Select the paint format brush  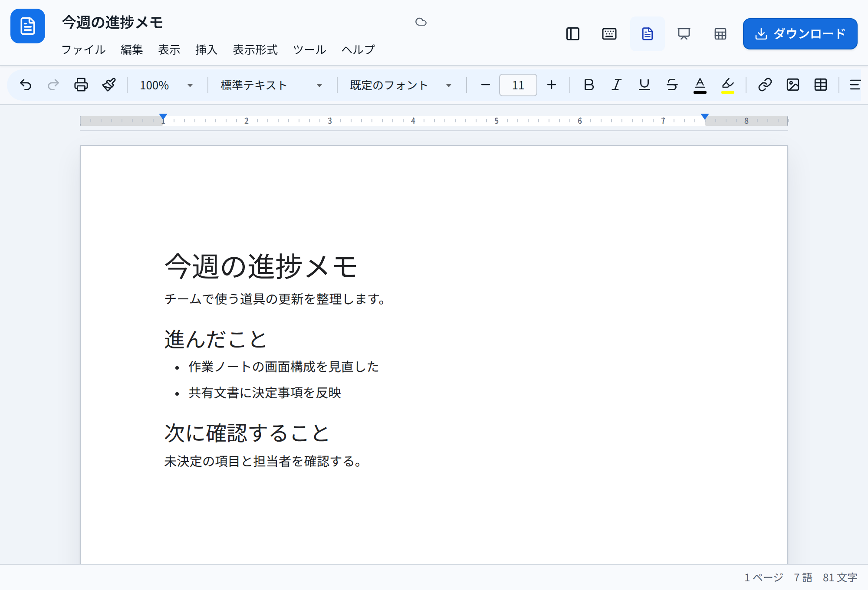coord(109,85)
